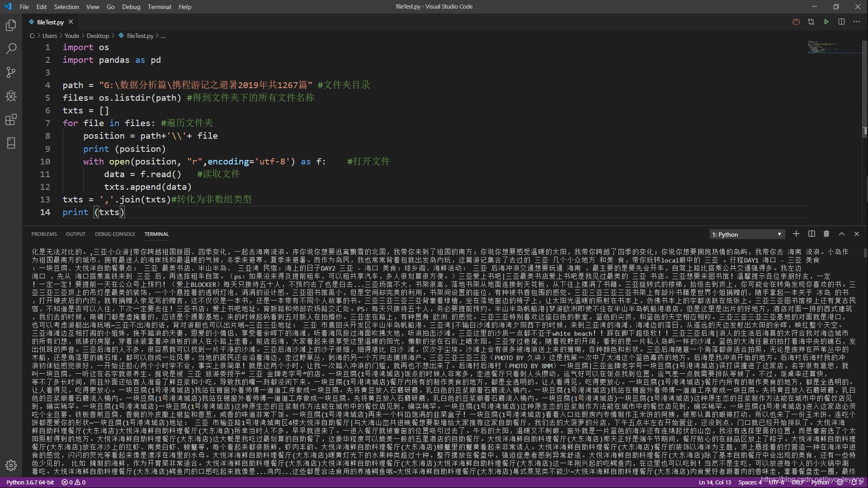The height and width of the screenshot is (488, 868).
Task: Create a new terminal with plus icon
Action: 796,234
